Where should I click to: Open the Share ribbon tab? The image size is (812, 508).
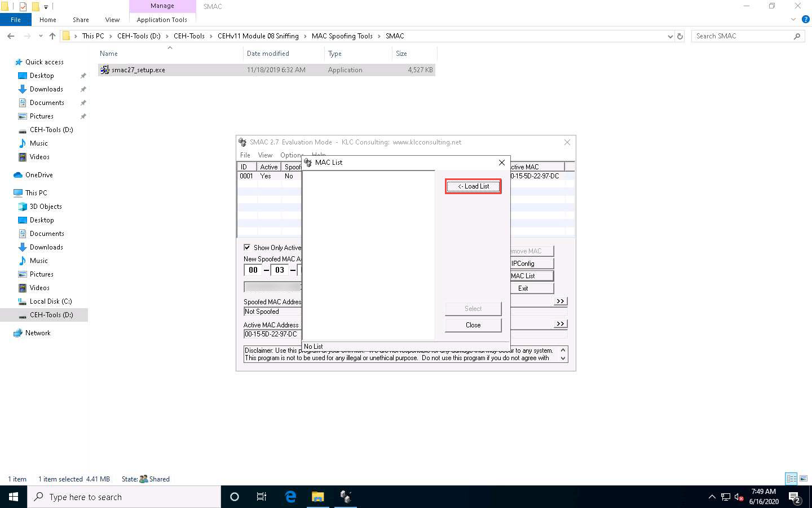click(81, 20)
